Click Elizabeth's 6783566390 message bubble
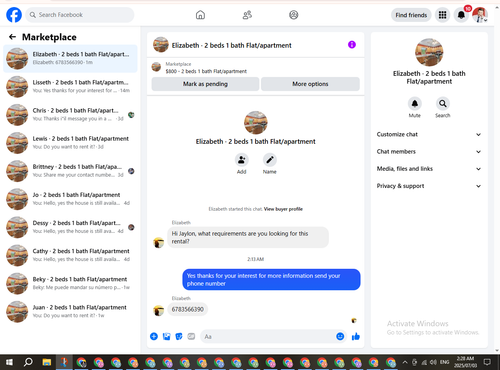Viewport: 500px width, 370px height. click(188, 309)
